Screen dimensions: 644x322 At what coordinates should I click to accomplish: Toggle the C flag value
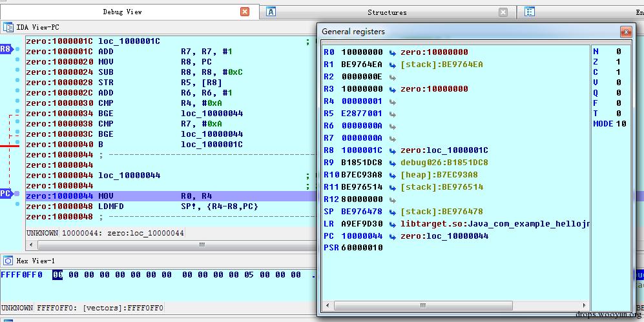(618, 72)
